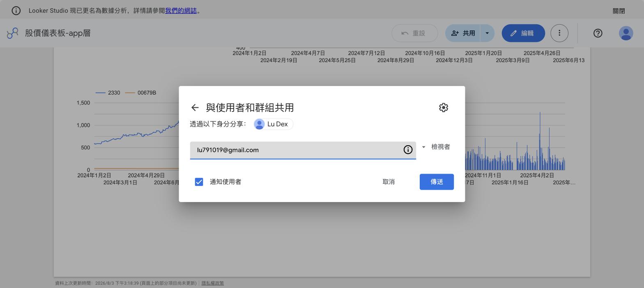The width and height of the screenshot is (644, 288).
Task: Click the info icon in the banner
Action: click(x=16, y=11)
